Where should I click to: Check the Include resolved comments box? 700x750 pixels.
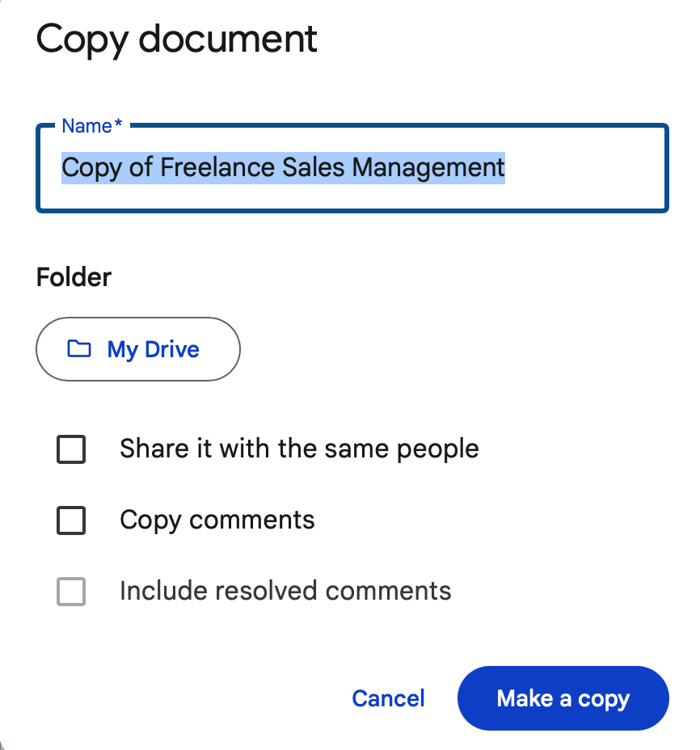click(x=71, y=592)
